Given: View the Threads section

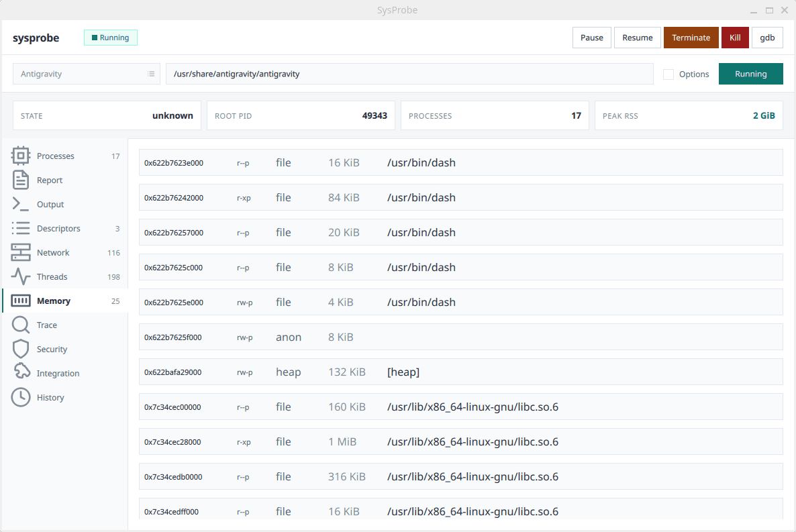Looking at the screenshot, I should pos(52,276).
